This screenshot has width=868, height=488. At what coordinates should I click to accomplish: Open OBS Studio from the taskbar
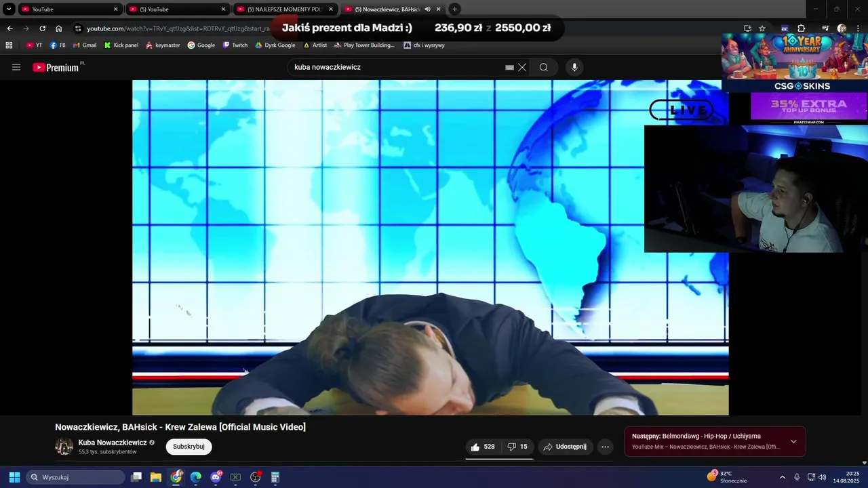click(x=256, y=477)
